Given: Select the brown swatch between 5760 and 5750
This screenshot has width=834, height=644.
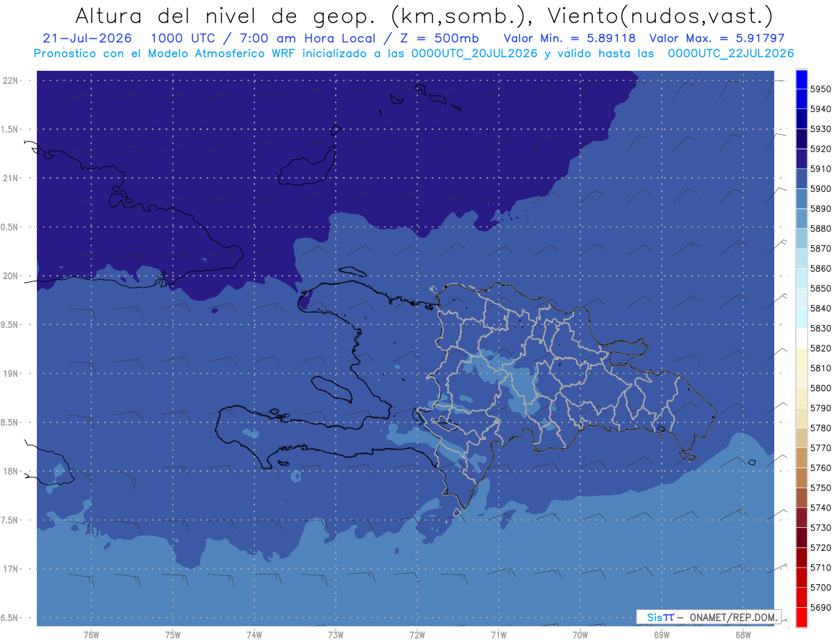Looking at the screenshot, I should (x=801, y=477).
